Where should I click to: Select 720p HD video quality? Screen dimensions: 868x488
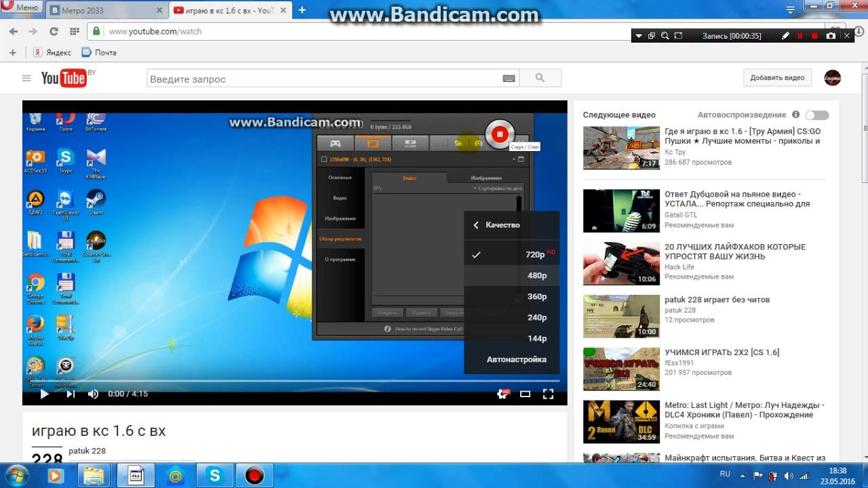pos(512,254)
